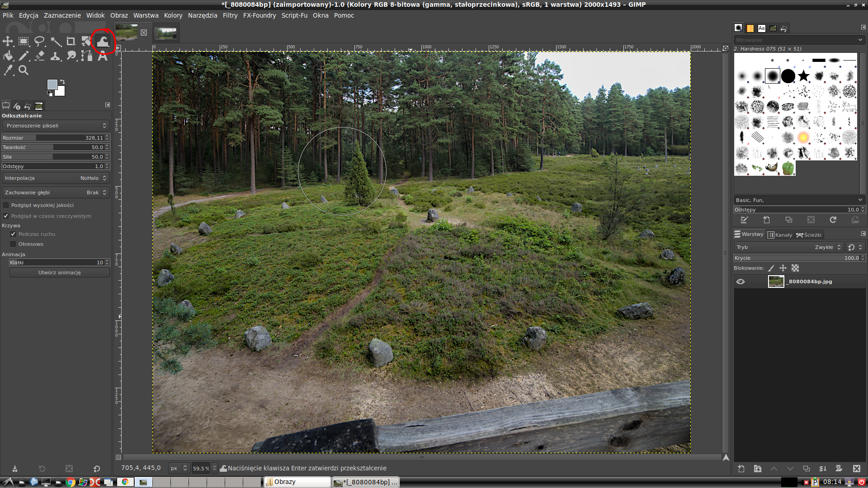
Task: Select the Move tool
Action: (x=8, y=42)
